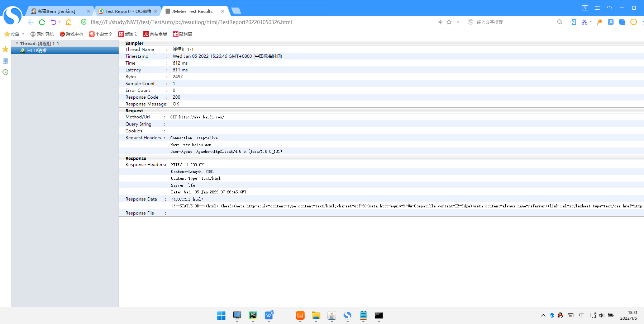Open a new tab with the plus button
644x324 pixels.
point(236,11)
